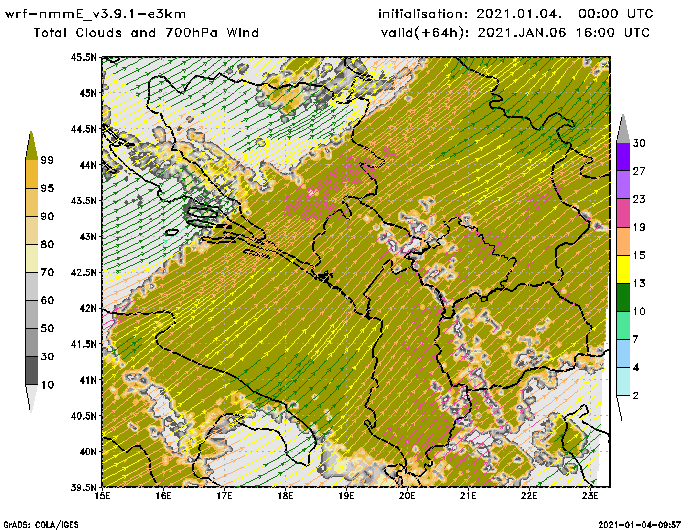Click the '40.5N' latitude label
The width and height of the screenshot is (700, 530).
tap(83, 416)
